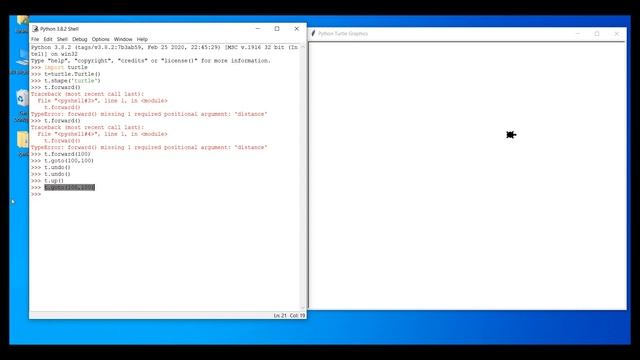Click the shell scrollbar up arrow
This screenshot has height=360, width=640.
pyautogui.click(x=303, y=47)
